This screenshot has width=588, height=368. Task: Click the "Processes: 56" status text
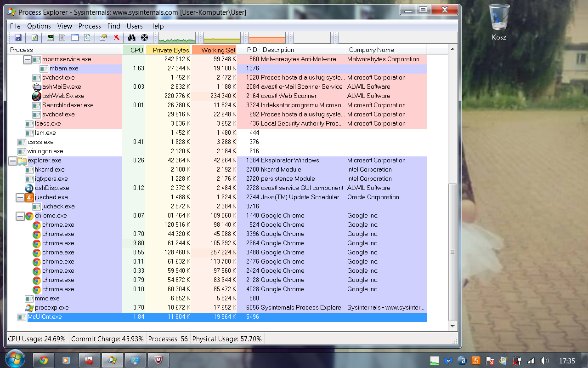168,339
